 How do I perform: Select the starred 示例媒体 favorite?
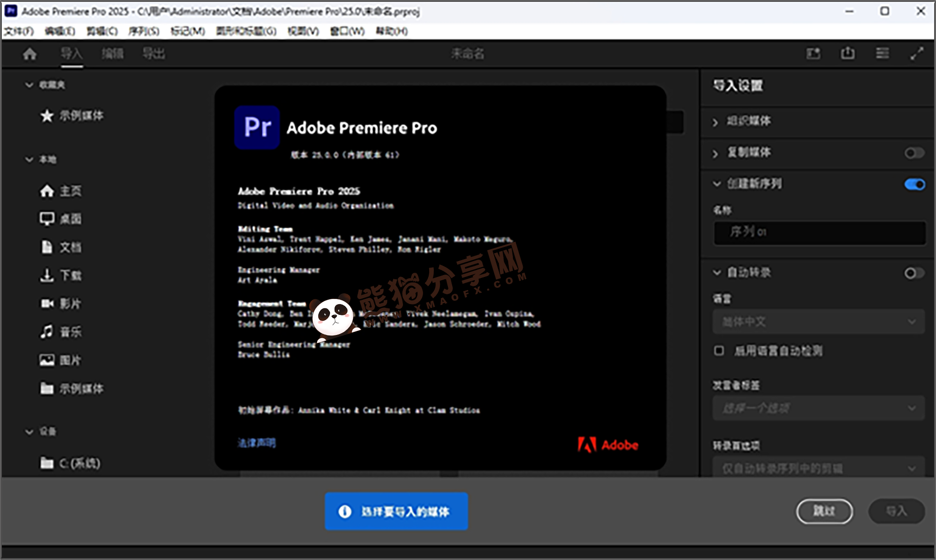coord(72,115)
